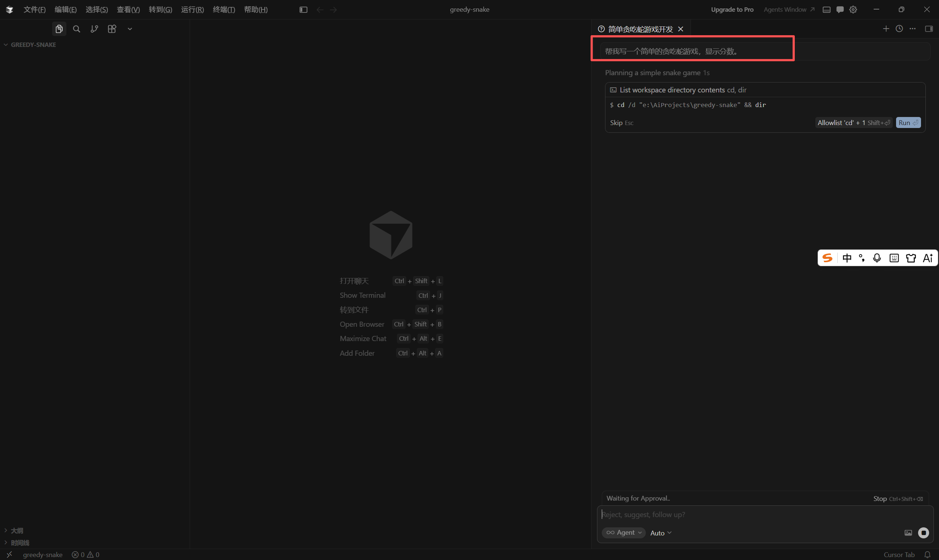Viewport: 939px width, 560px height.
Task: Click the greedy-snake window title
Action: tap(469, 10)
